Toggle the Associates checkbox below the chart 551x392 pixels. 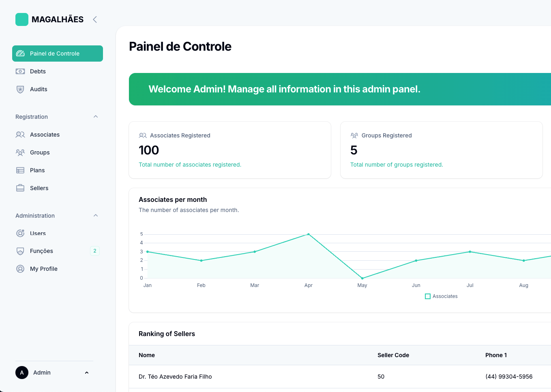[x=428, y=296]
